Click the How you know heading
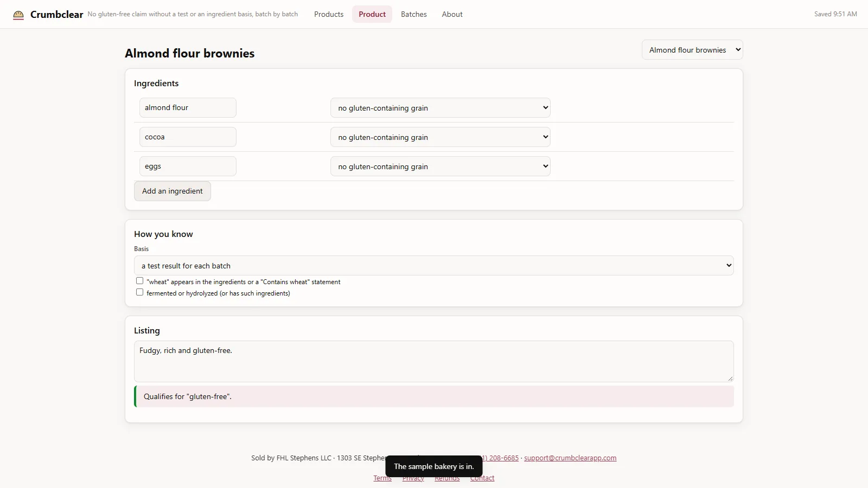The width and height of the screenshot is (868, 488). coord(163,234)
